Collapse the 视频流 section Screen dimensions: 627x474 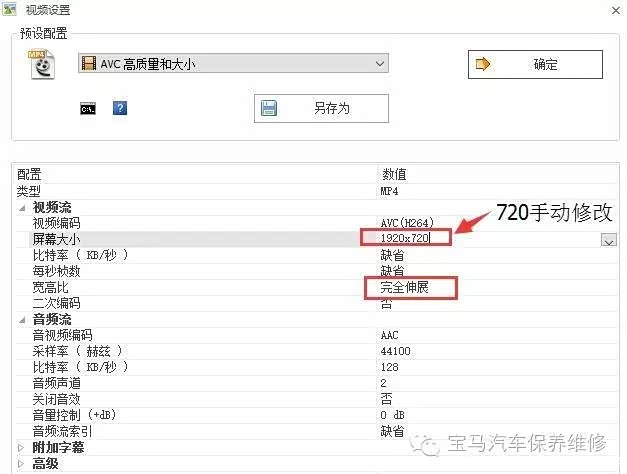(x=22, y=208)
